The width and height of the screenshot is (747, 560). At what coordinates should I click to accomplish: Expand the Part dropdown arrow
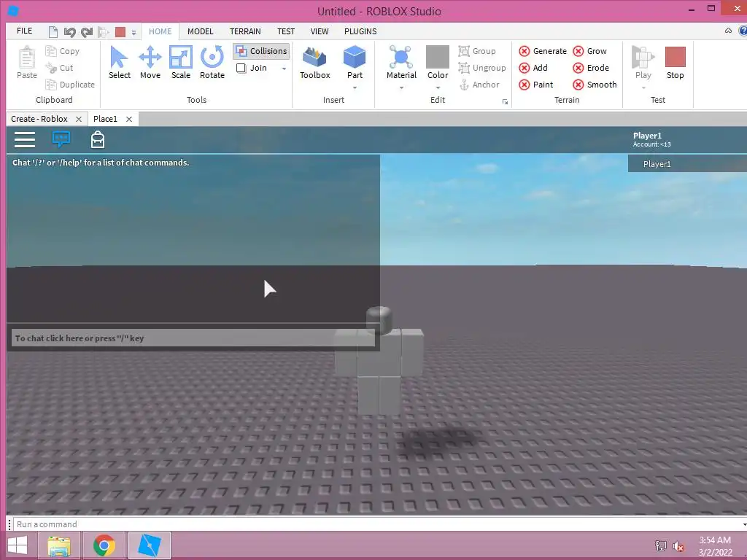355,87
